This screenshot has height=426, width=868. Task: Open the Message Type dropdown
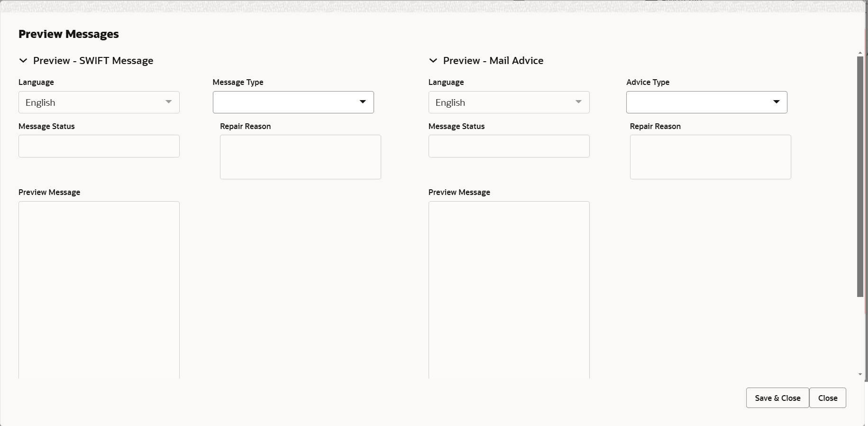tap(293, 102)
